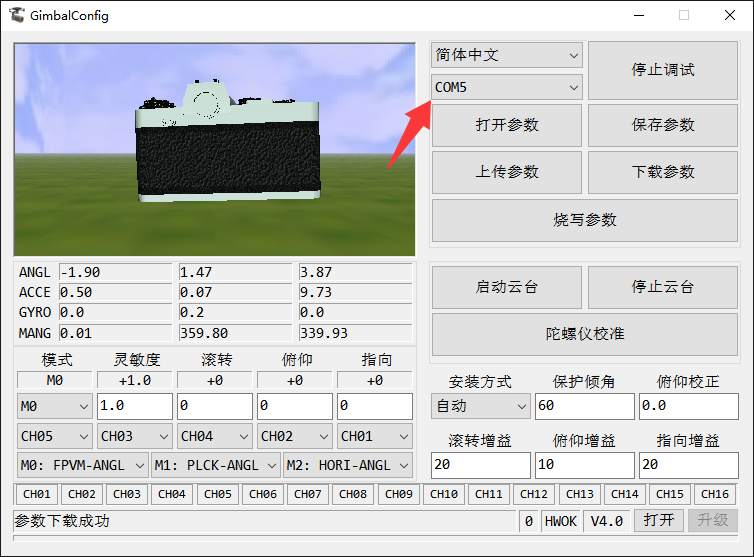Click the ANGL value -1.90
This screenshot has height=557, width=754.
pyautogui.click(x=115, y=272)
